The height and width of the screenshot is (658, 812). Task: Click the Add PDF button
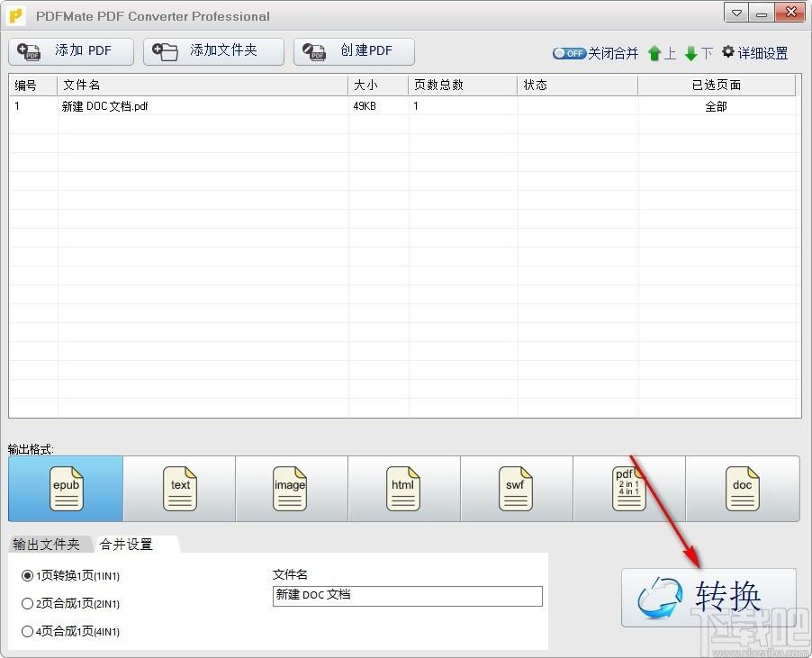[x=71, y=51]
